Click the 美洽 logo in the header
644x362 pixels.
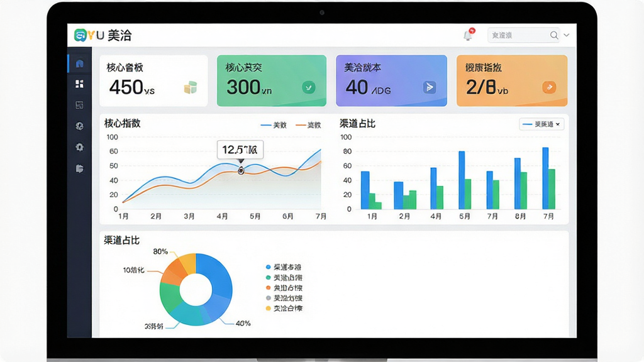(103, 35)
